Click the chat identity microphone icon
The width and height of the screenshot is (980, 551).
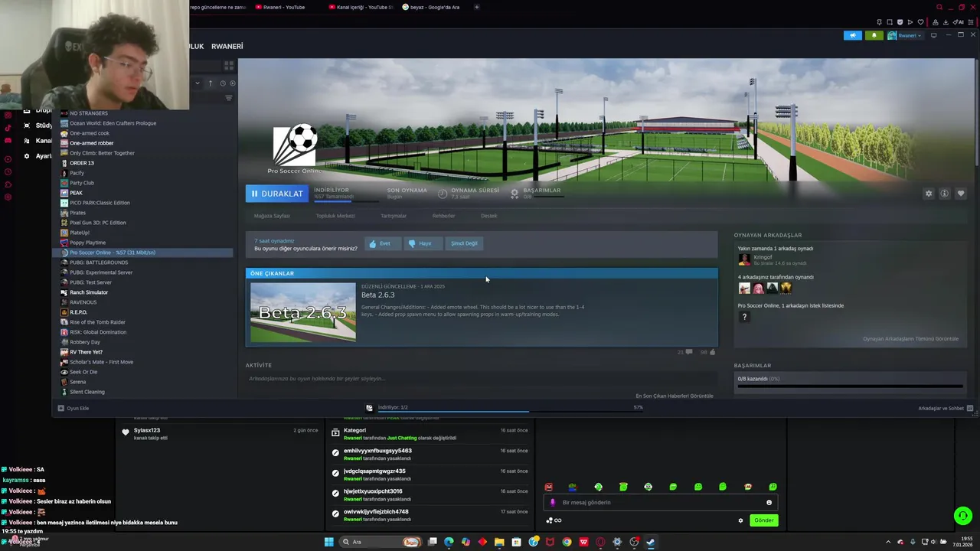[x=553, y=503]
